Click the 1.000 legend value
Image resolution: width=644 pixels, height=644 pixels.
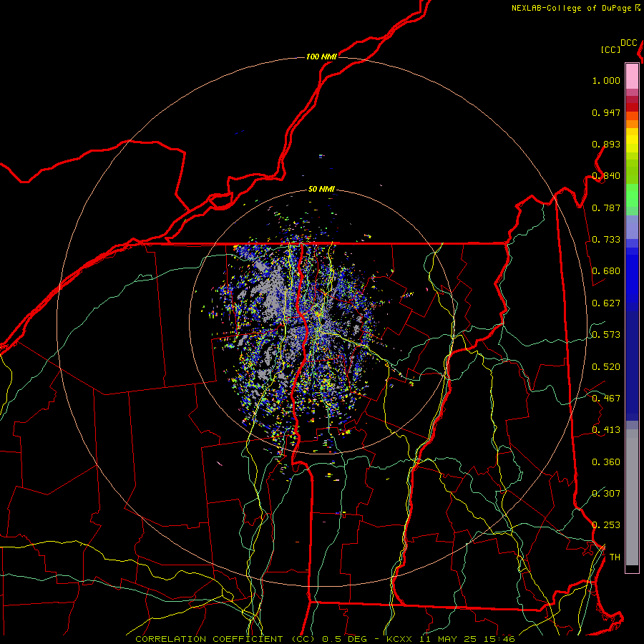tap(606, 80)
